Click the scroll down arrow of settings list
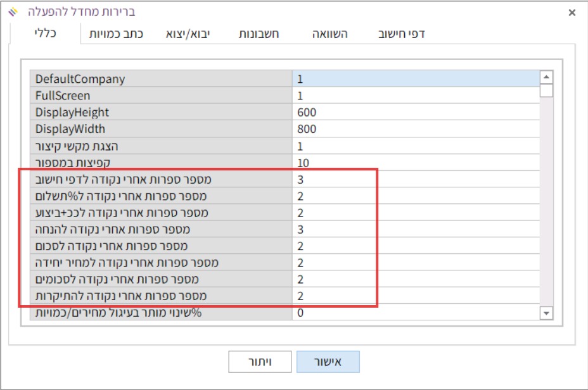 546,313
